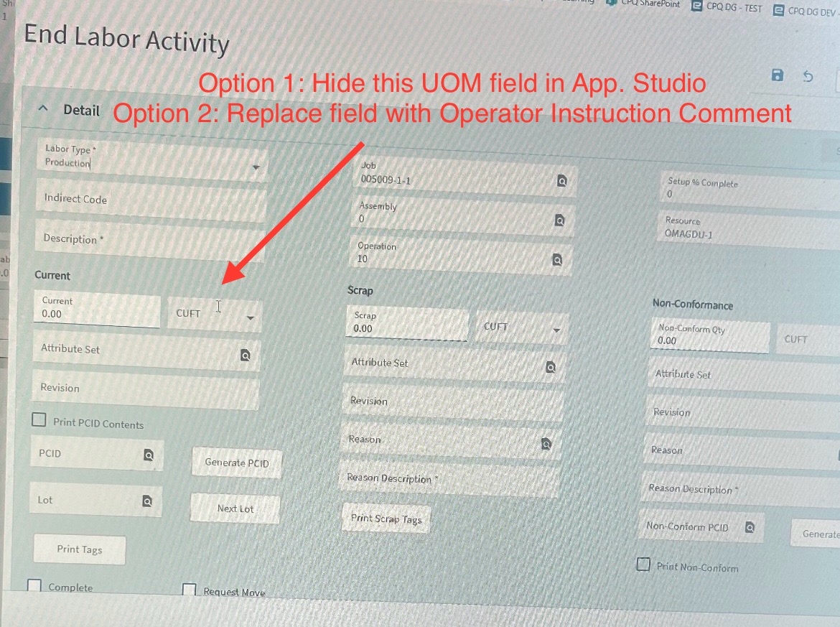Click the Save icon in the toolbar
Image resolution: width=840 pixels, height=627 pixels.
coord(778,75)
